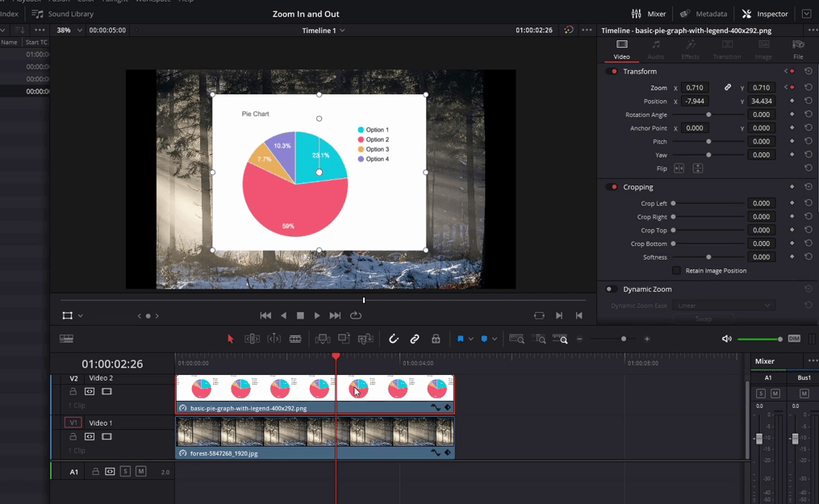Check Retain Image Position
Screen dimensions: 819x504
click(x=676, y=270)
